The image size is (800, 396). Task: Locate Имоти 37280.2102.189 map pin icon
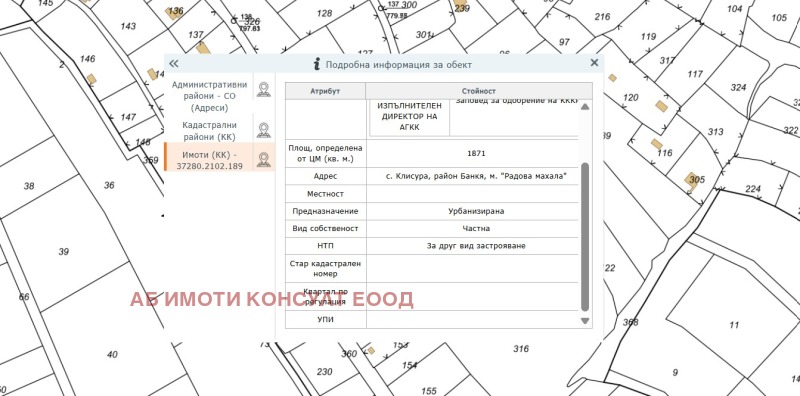263,160
